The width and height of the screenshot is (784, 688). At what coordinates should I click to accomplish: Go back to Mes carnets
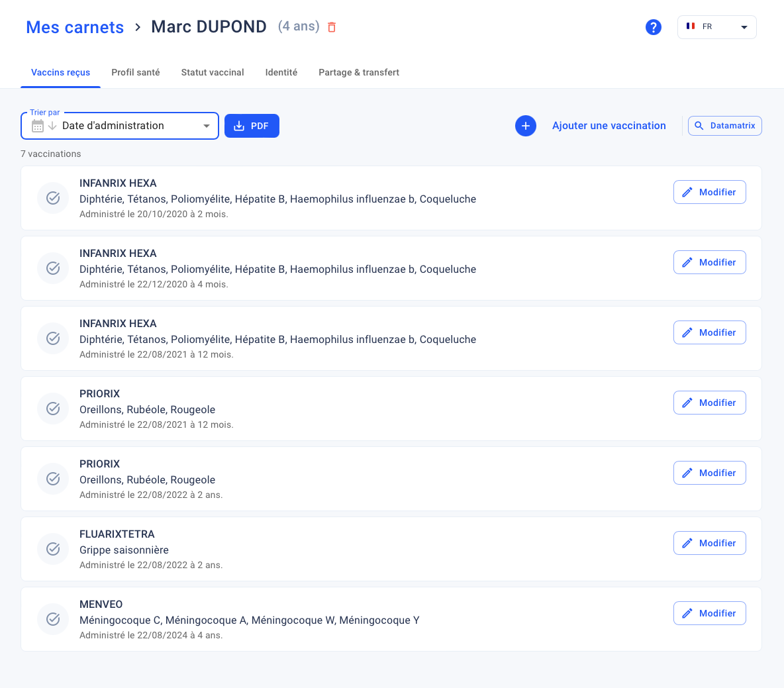click(x=75, y=27)
